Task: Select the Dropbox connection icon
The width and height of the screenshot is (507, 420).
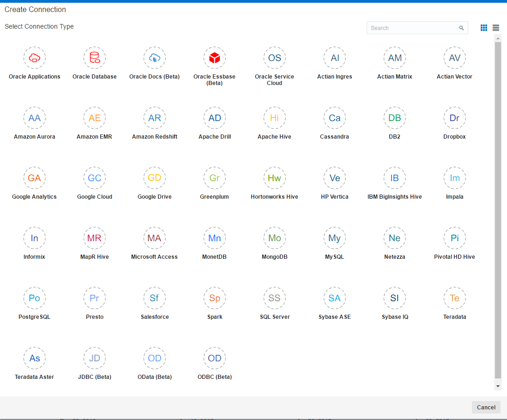Action: (x=455, y=118)
